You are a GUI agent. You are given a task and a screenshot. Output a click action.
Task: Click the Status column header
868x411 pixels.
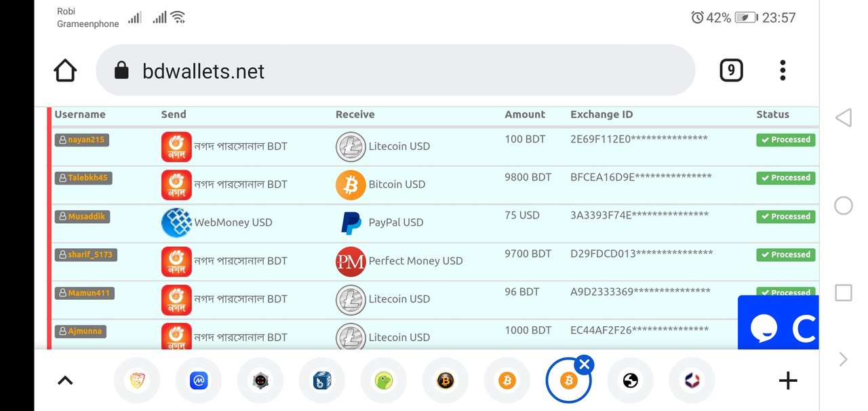tap(773, 115)
